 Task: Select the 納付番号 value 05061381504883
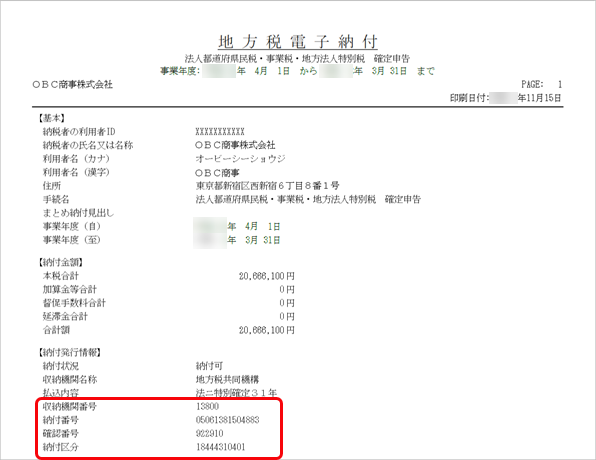click(x=227, y=420)
